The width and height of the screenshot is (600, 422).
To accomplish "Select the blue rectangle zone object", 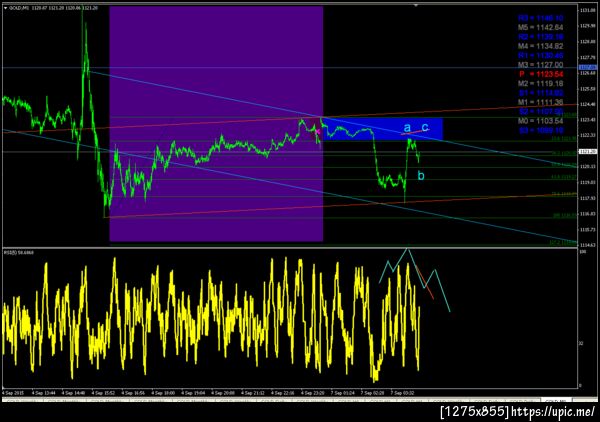I will pos(383,129).
